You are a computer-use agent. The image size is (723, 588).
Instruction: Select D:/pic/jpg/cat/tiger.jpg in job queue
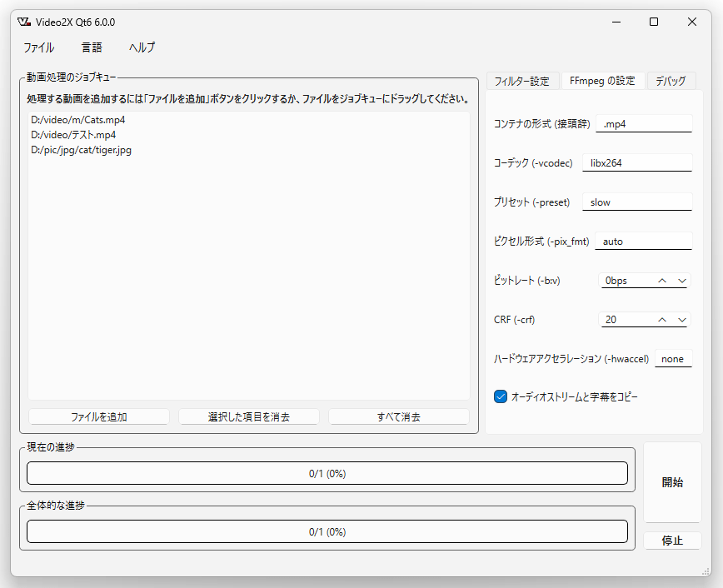pos(81,151)
